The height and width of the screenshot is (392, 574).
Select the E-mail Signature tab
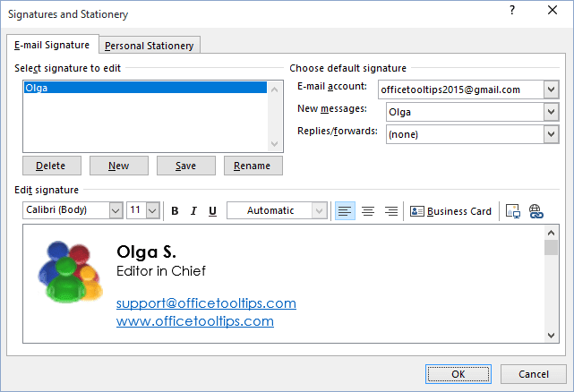pos(51,45)
